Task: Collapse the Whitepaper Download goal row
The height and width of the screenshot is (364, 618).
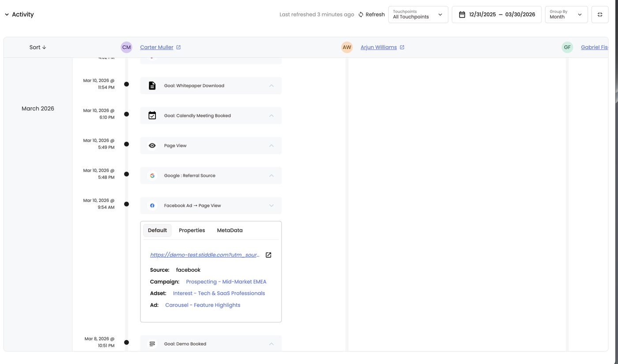Action: pyautogui.click(x=271, y=86)
